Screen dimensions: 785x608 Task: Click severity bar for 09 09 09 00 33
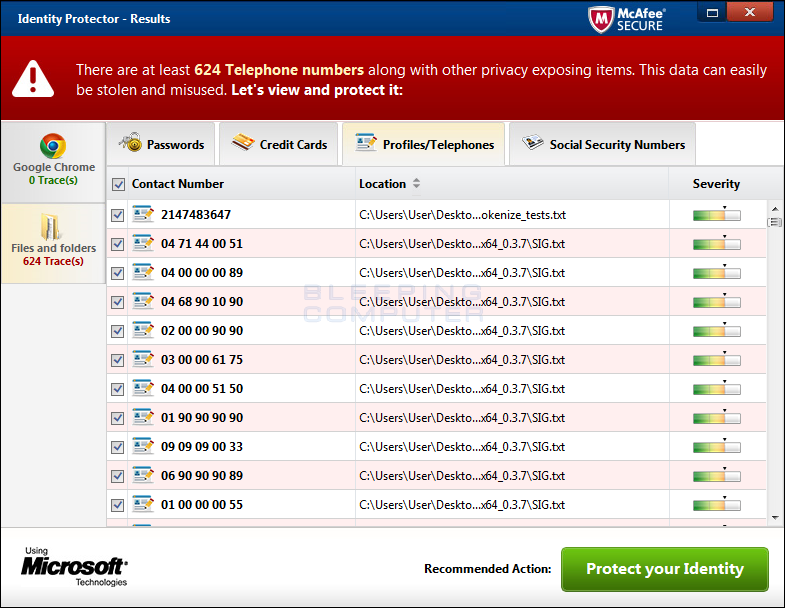click(x=716, y=447)
